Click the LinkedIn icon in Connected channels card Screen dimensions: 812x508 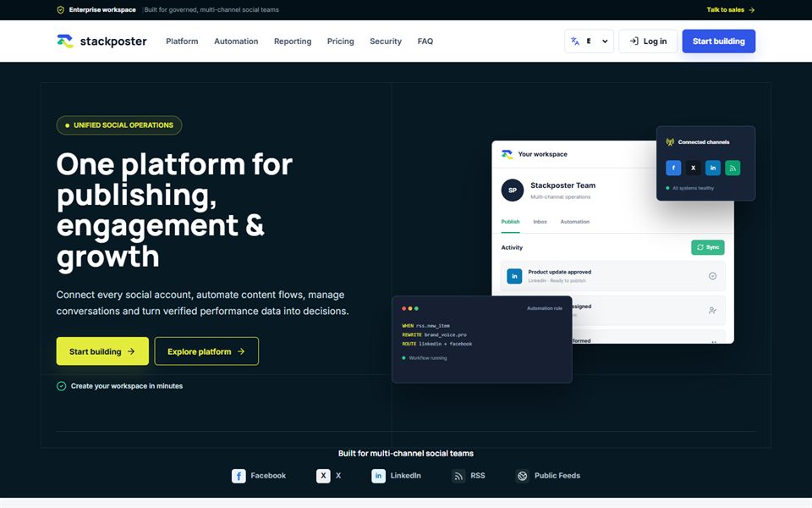coord(712,168)
